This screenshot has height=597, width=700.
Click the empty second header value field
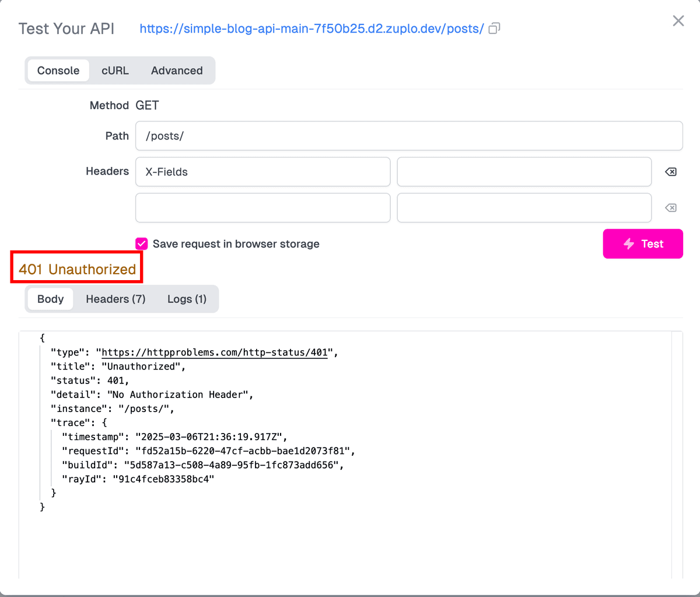coord(524,208)
